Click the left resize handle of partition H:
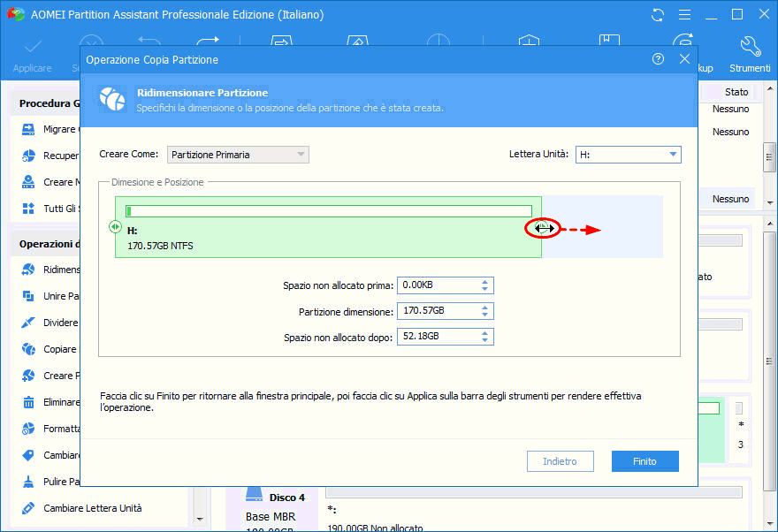This screenshot has height=532, width=778. coord(115,226)
